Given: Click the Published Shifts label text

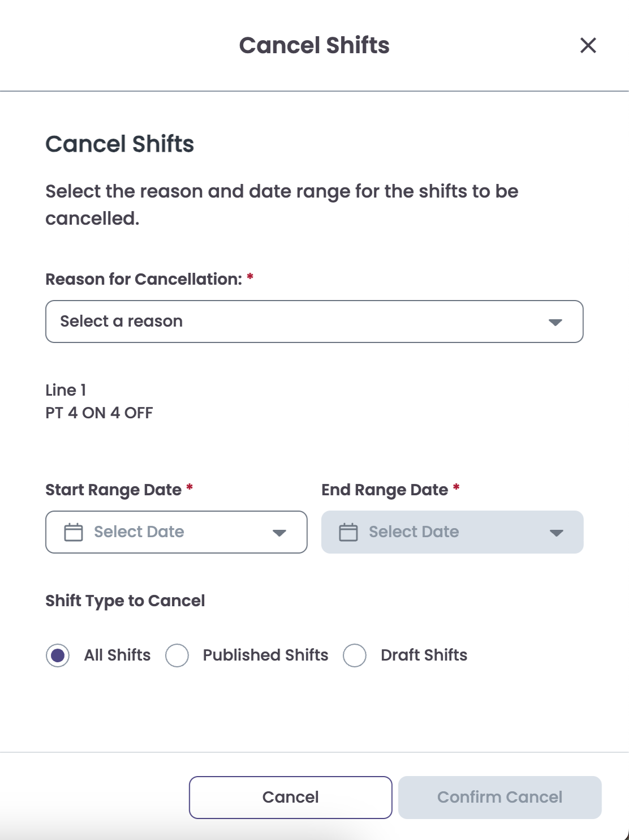Looking at the screenshot, I should (265, 655).
